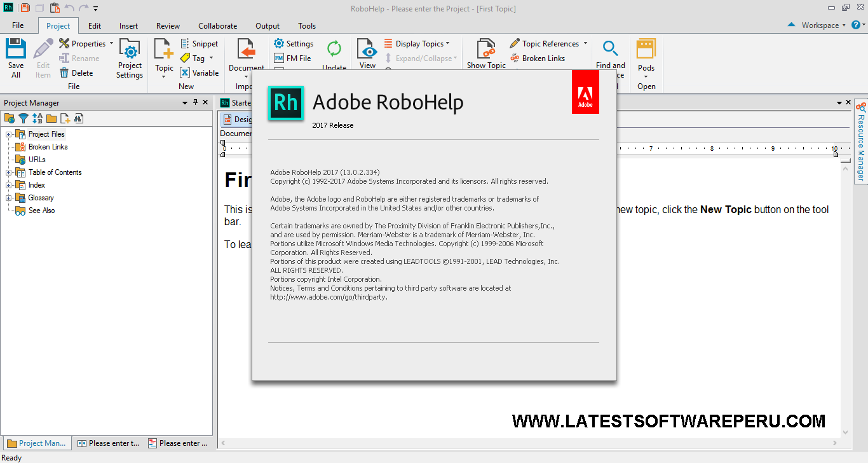
Task: Click the Snippet command
Action: click(x=200, y=44)
